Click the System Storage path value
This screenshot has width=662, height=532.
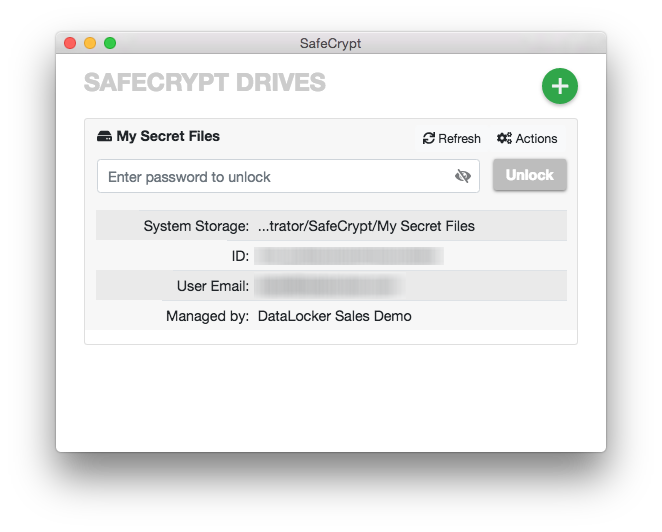[x=366, y=226]
